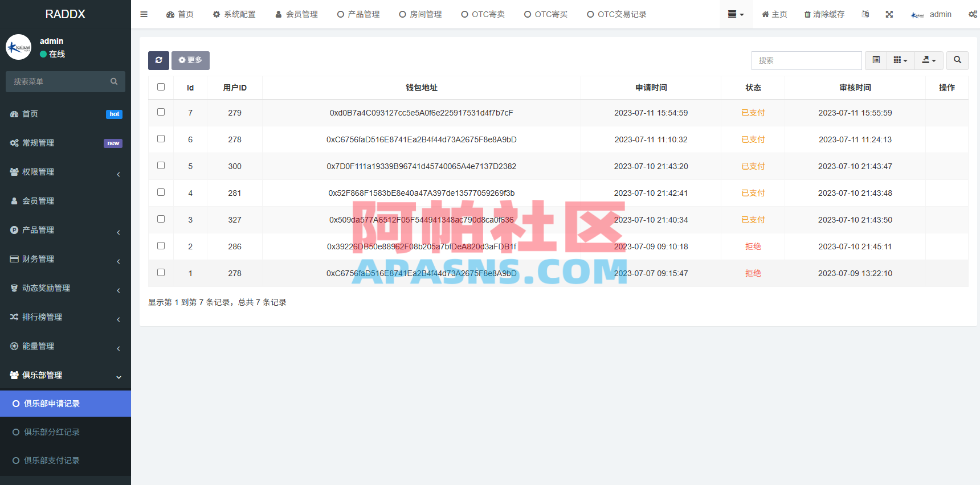Open the columns dropdown
Image resolution: width=980 pixels, height=485 pixels.
(x=900, y=60)
